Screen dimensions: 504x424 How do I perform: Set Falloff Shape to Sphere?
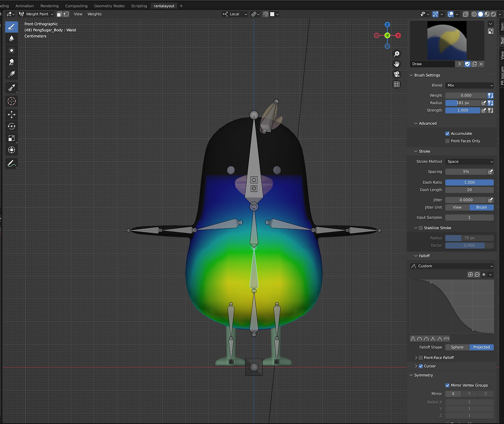tap(457, 347)
